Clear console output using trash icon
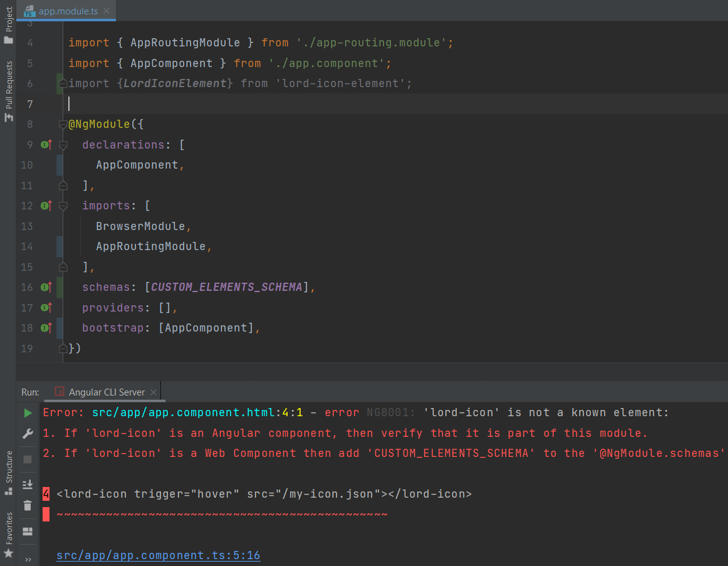This screenshot has width=728, height=566. (x=28, y=505)
